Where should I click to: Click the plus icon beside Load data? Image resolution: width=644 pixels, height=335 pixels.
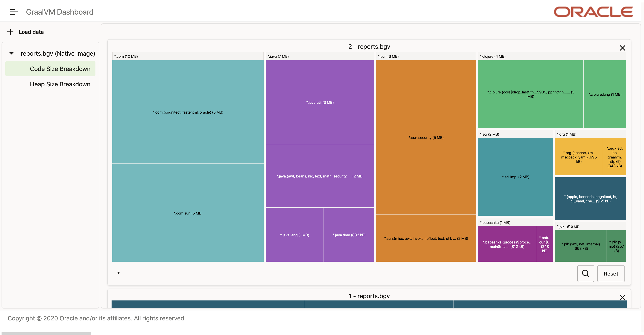tap(10, 32)
